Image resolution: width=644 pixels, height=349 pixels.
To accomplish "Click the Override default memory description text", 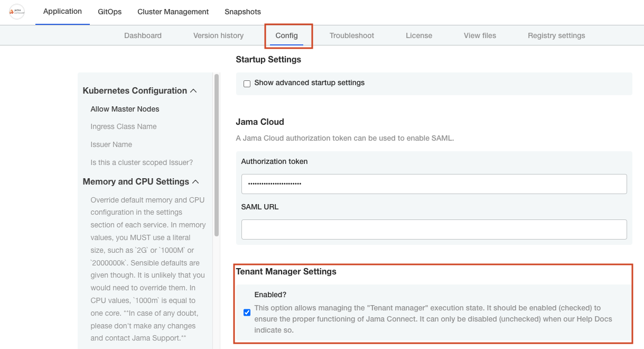I will (147, 269).
